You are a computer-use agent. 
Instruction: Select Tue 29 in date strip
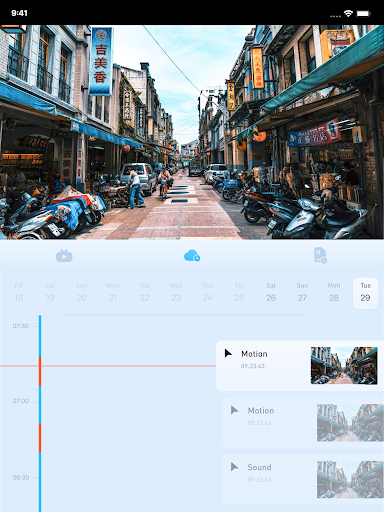click(365, 293)
